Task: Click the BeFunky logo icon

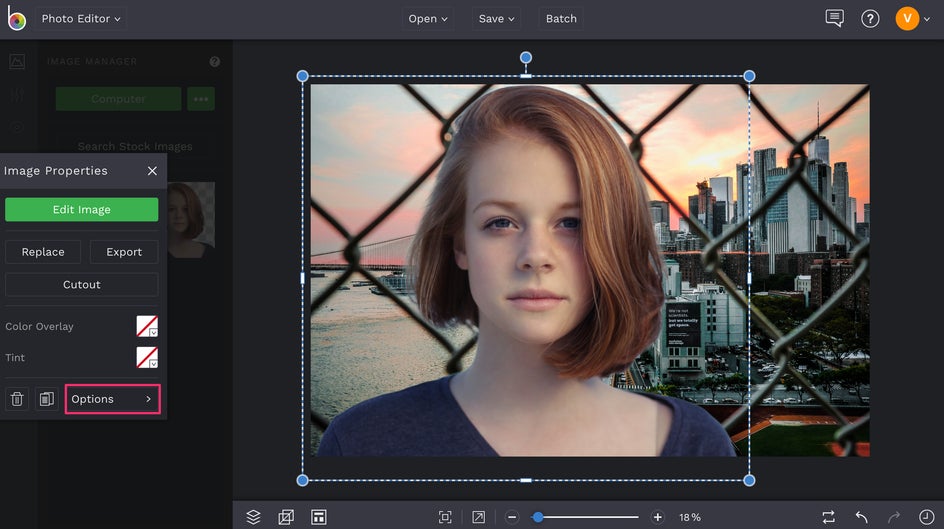Action: click(x=16, y=19)
